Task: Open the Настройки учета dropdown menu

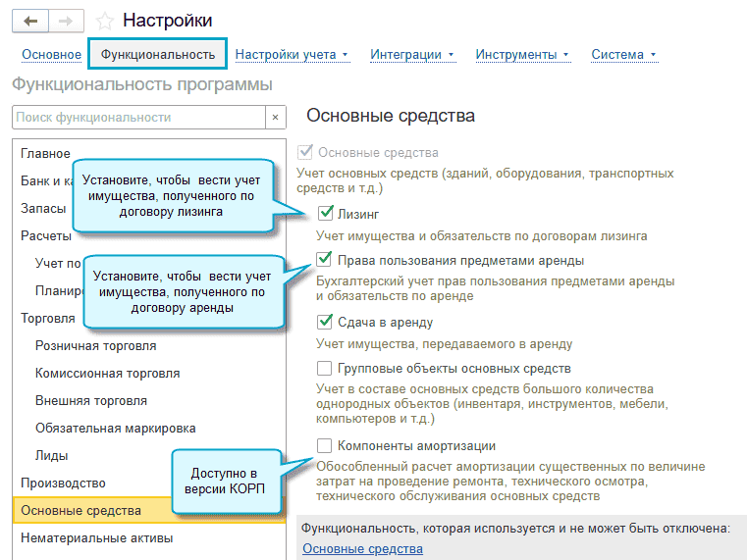Action: coord(292,55)
